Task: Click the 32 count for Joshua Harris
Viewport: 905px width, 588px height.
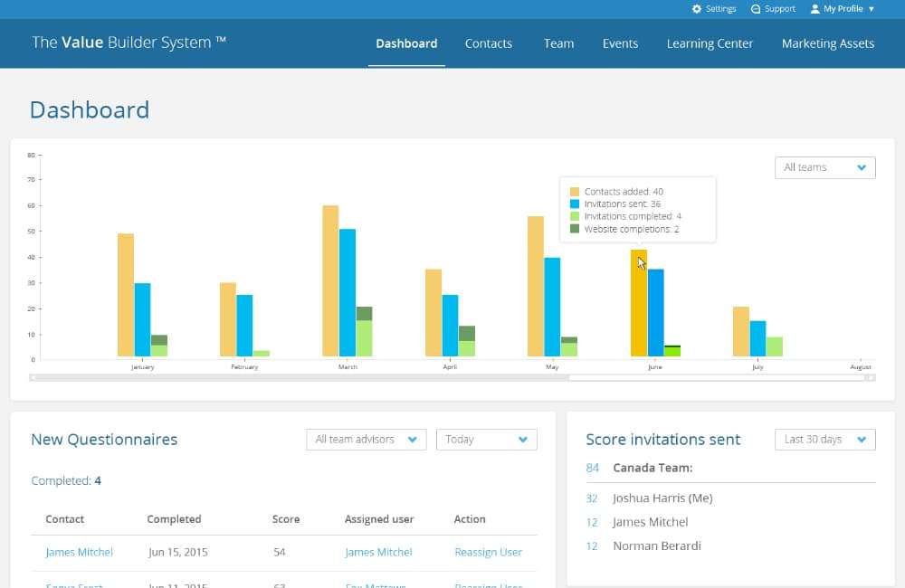Action: [x=592, y=498]
